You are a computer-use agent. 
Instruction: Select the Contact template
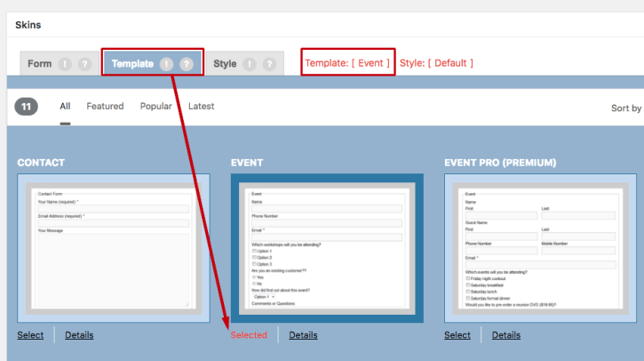pos(30,335)
